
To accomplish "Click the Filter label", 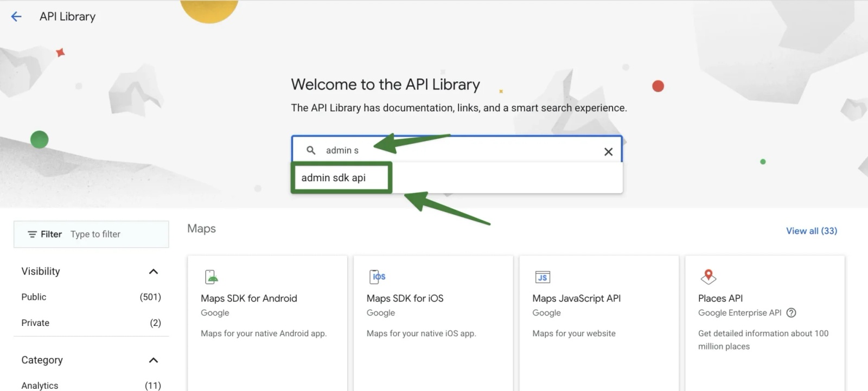I will coord(51,234).
